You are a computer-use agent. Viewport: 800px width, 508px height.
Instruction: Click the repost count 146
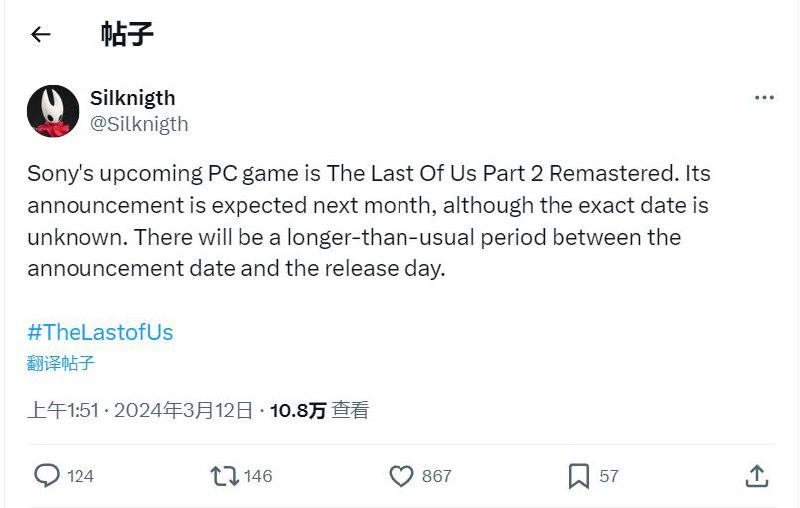pyautogui.click(x=258, y=476)
